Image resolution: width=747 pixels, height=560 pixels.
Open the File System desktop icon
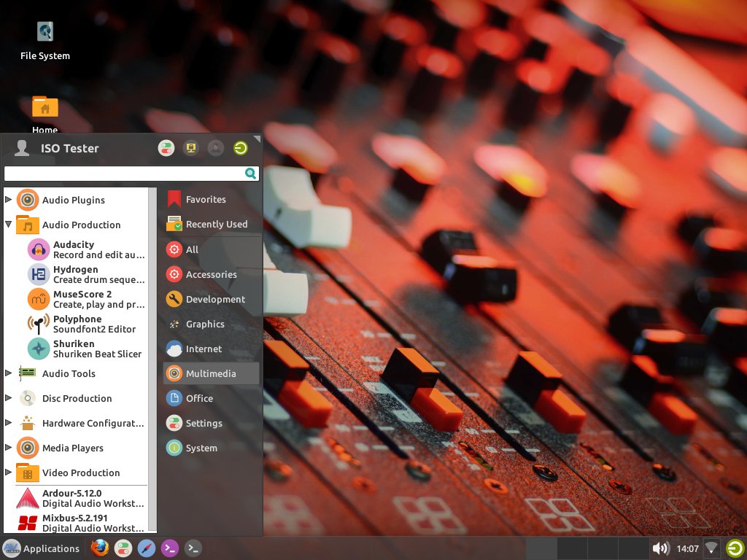[x=45, y=31]
